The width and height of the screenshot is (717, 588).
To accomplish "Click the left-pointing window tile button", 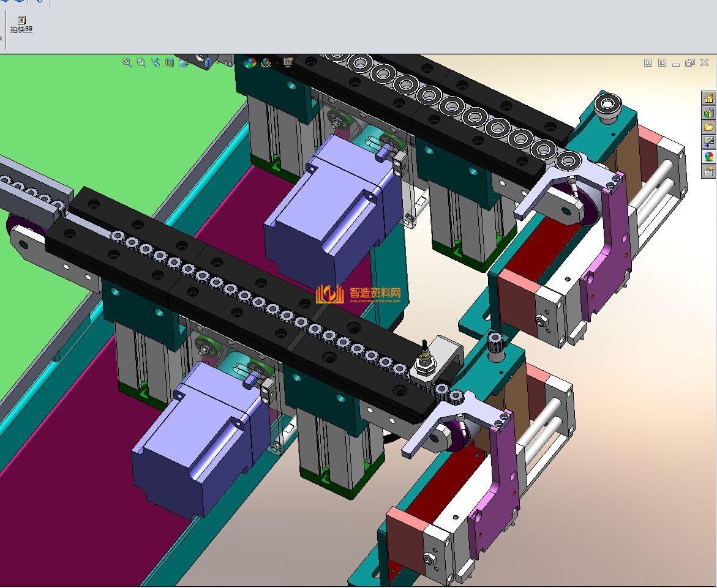I will pos(648,63).
